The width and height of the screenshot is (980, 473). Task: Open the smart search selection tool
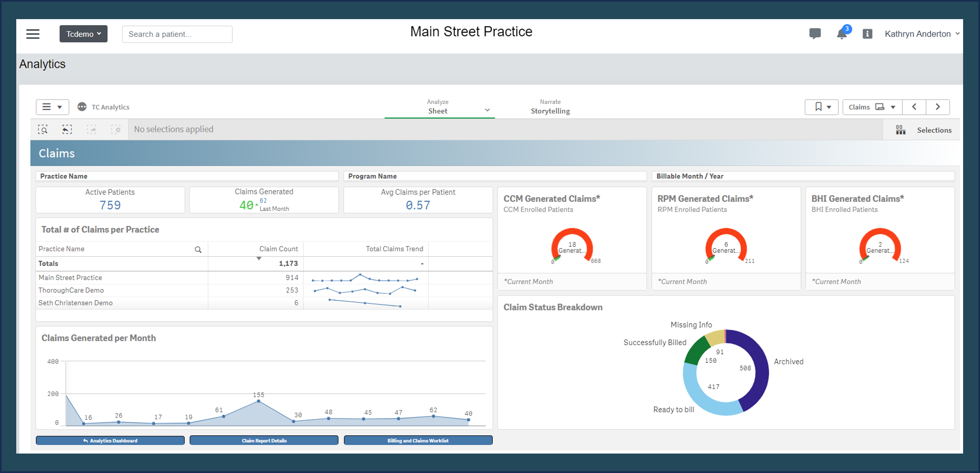click(43, 129)
